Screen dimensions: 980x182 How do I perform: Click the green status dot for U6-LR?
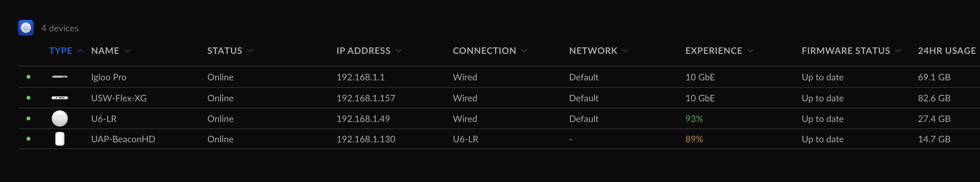(28, 118)
